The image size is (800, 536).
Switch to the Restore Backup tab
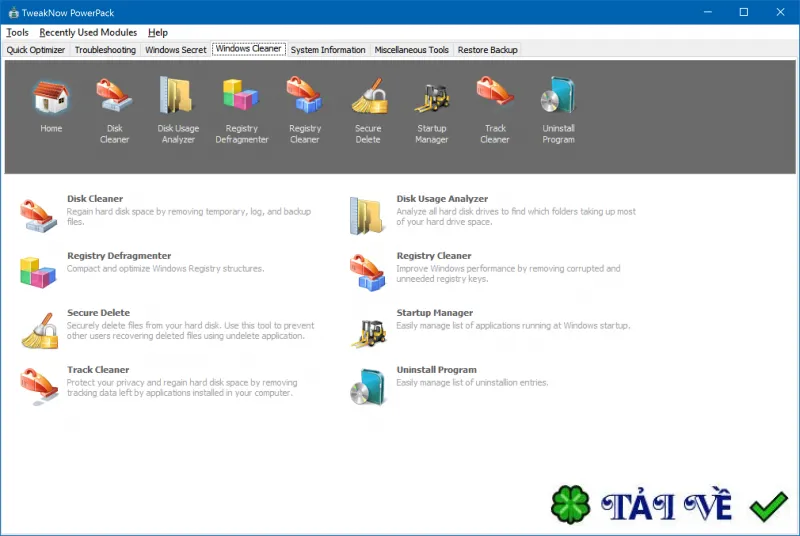(487, 50)
